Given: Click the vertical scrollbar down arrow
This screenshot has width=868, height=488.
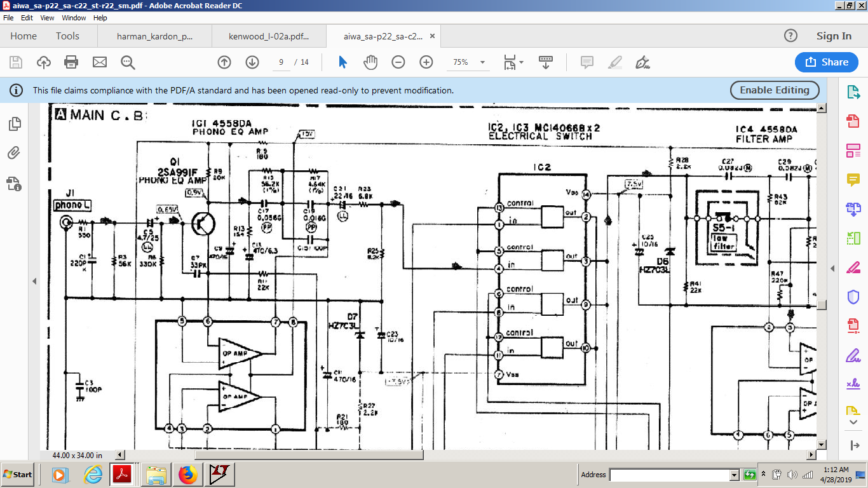Looking at the screenshot, I should coord(822,445).
